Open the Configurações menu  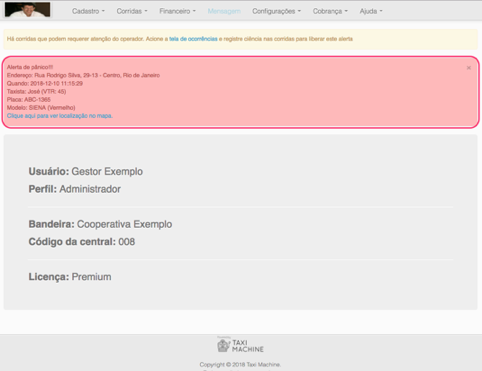point(276,11)
